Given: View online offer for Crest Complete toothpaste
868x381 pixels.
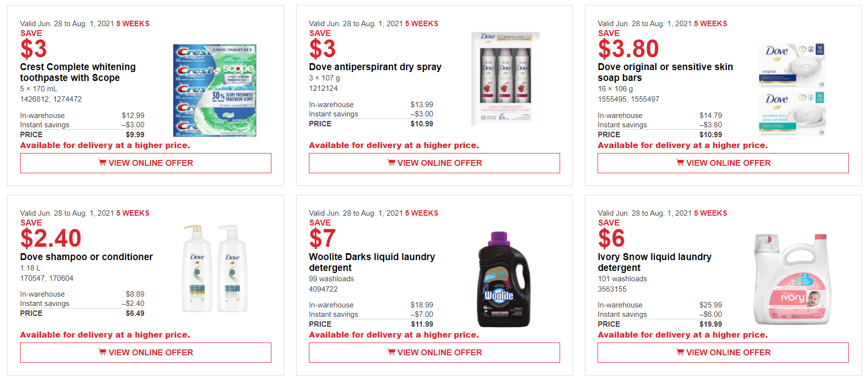Looking at the screenshot, I should pyautogui.click(x=151, y=163).
